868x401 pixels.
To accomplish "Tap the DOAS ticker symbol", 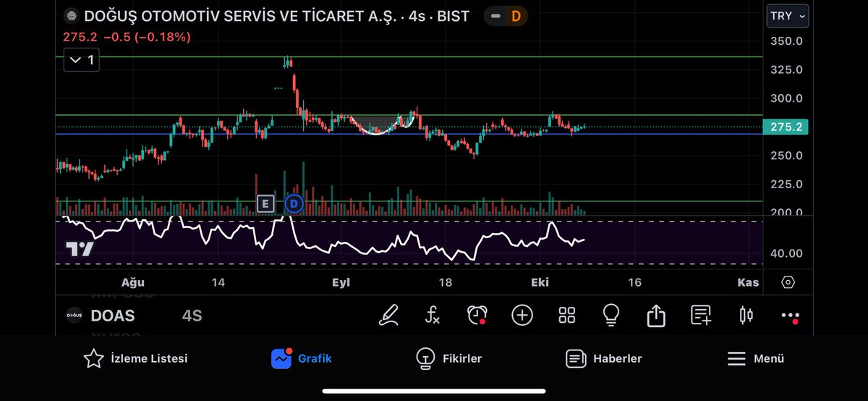I will point(113,316).
